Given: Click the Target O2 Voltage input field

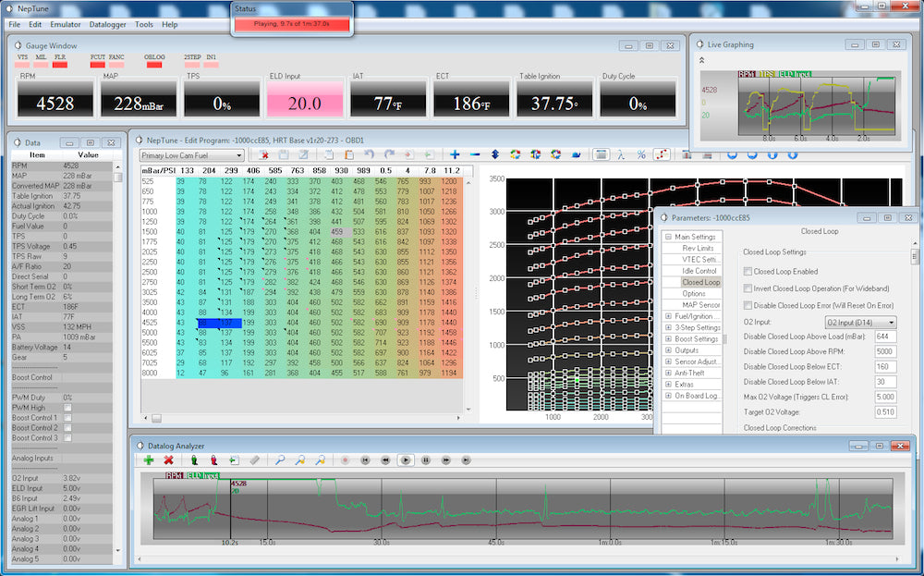Looking at the screenshot, I should pyautogui.click(x=885, y=412).
